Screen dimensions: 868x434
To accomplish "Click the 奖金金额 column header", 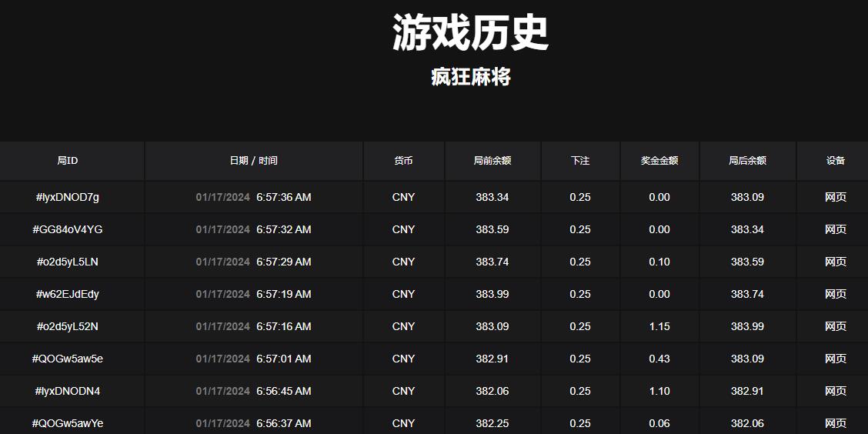I will coord(659,161).
